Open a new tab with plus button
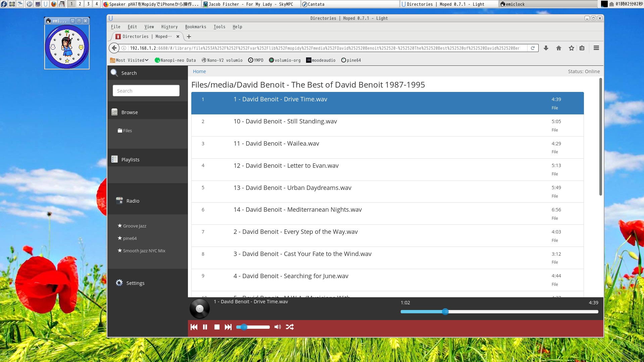The width and height of the screenshot is (644, 362). click(x=189, y=37)
